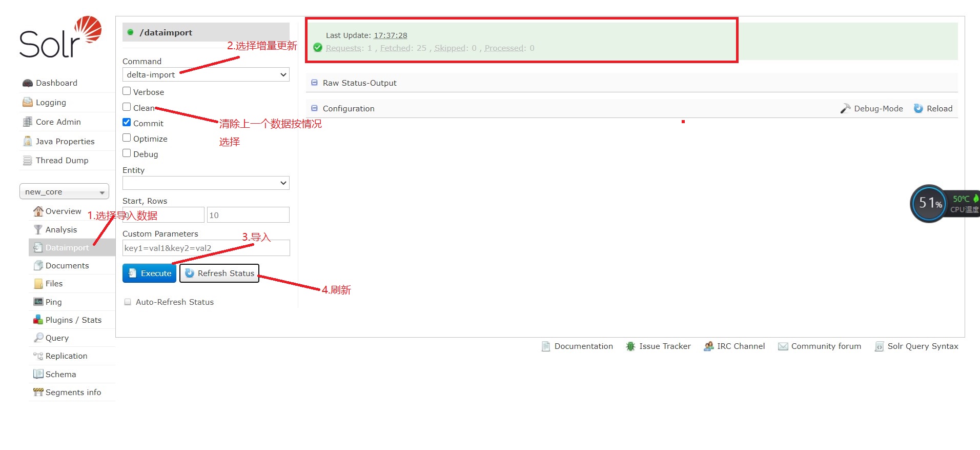Click the Segments info icon
Image resolution: width=980 pixels, height=450 pixels.
[38, 392]
